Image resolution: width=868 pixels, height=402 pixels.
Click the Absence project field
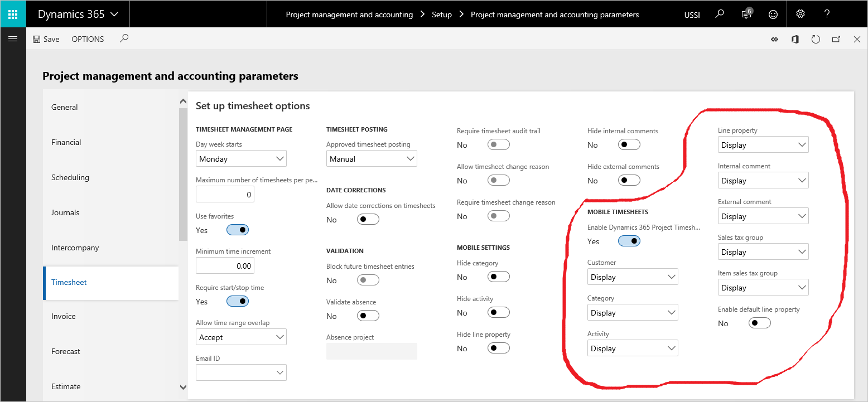(x=372, y=351)
